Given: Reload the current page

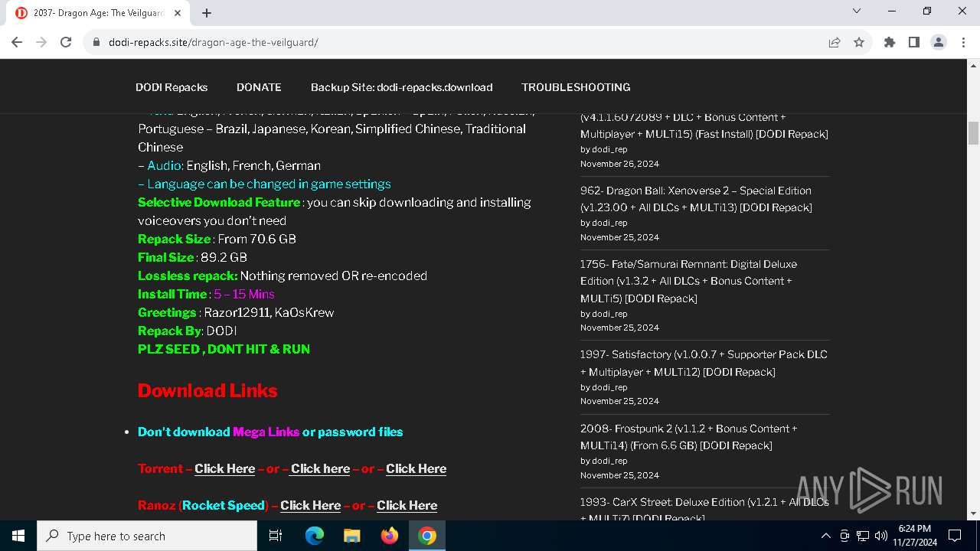Looking at the screenshot, I should (x=66, y=42).
